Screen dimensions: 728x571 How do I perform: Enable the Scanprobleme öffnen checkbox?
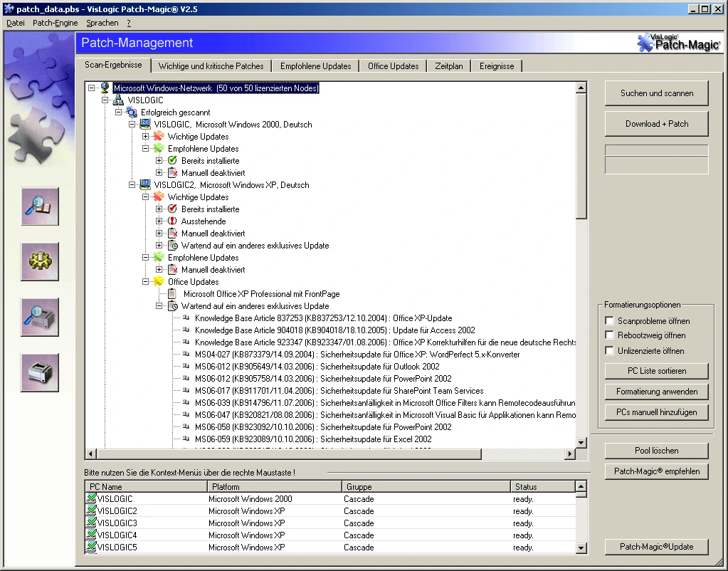pos(610,320)
